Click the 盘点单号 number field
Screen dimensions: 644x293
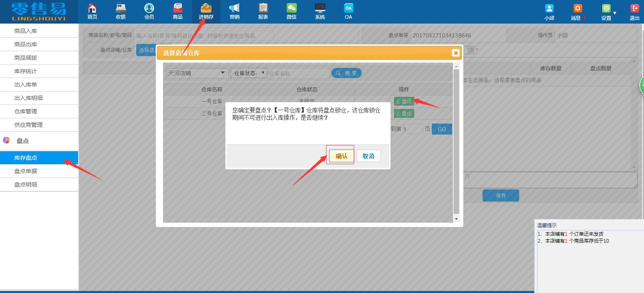[x=458, y=35]
